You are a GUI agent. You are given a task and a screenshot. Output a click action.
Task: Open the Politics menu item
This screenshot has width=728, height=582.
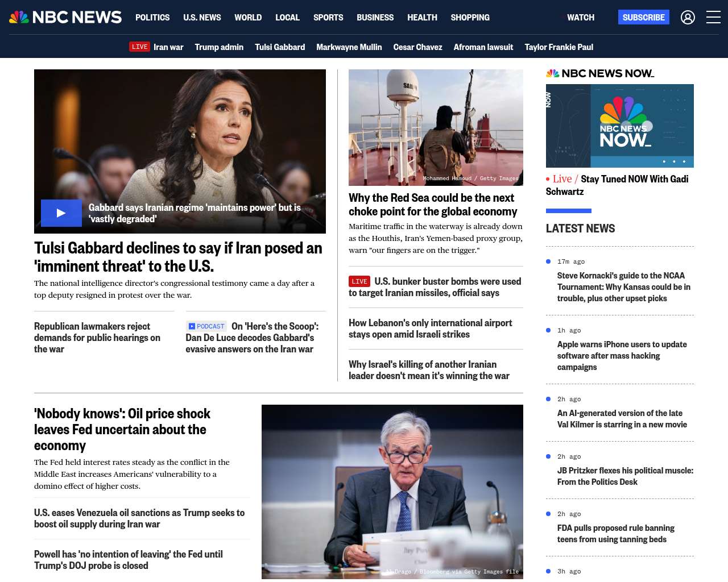pyautogui.click(x=152, y=18)
